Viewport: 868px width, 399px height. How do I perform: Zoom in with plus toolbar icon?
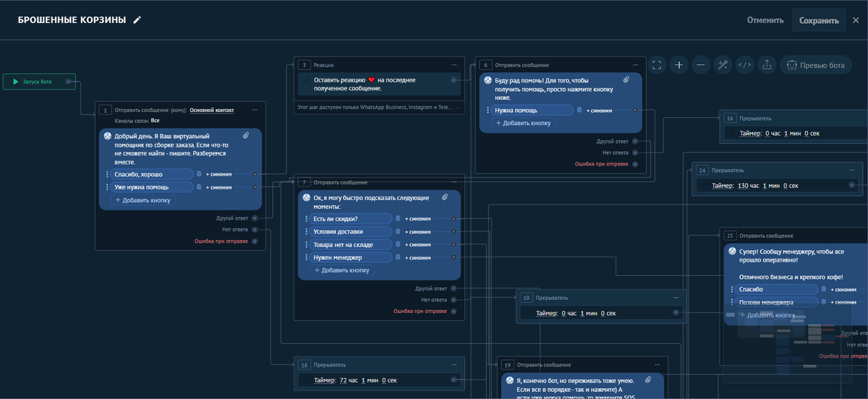point(678,65)
